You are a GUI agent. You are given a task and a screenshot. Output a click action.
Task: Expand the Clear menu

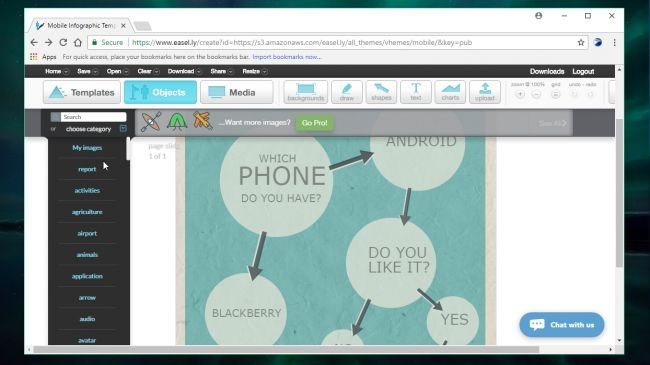[x=148, y=71]
